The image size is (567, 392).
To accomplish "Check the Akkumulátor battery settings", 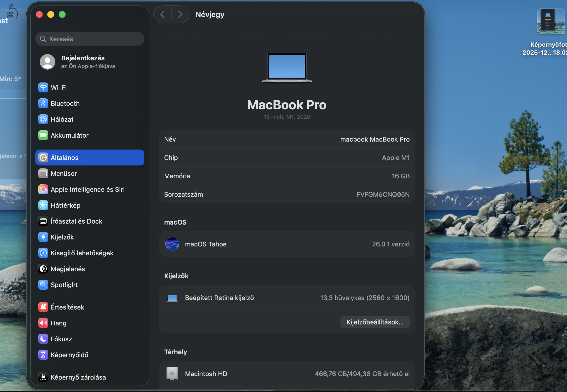I will pos(69,135).
